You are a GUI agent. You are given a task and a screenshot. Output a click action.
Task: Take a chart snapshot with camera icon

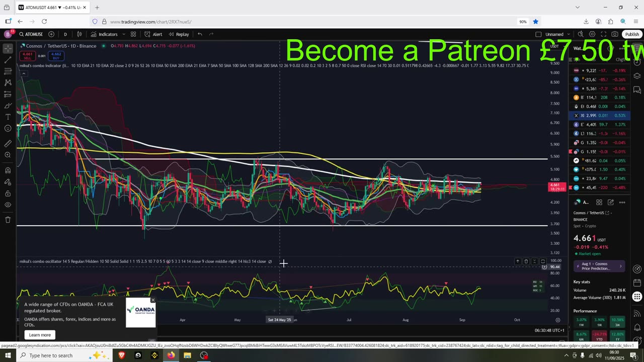tap(614, 34)
